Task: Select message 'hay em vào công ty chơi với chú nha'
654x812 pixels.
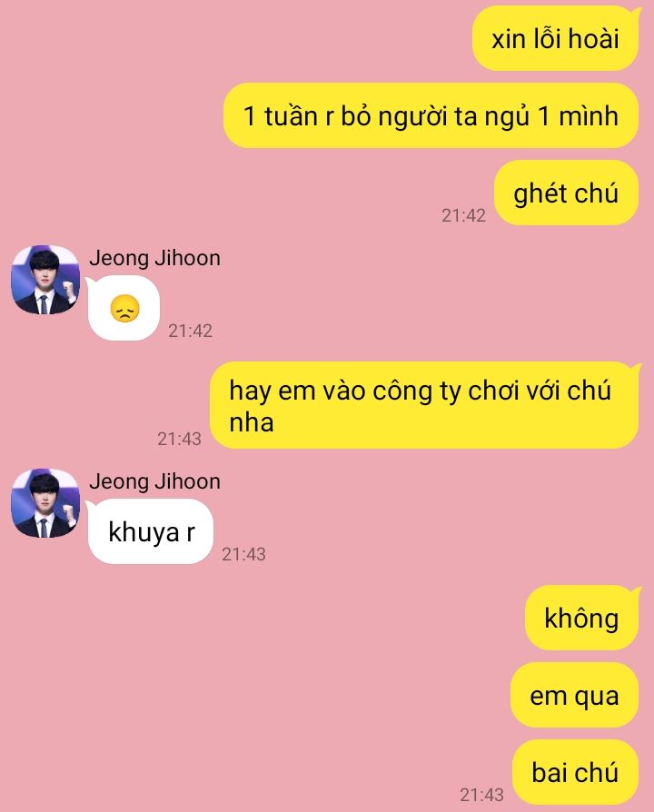Action: pos(424,405)
